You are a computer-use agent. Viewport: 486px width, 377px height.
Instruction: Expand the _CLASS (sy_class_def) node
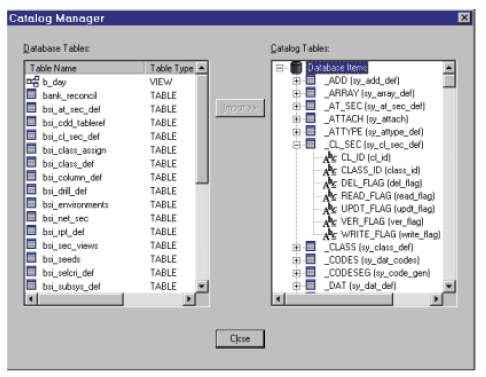[x=296, y=247]
